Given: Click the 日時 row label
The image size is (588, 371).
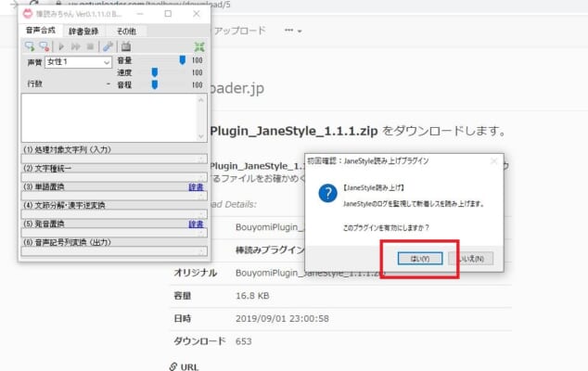Looking at the screenshot, I should click(x=183, y=318).
